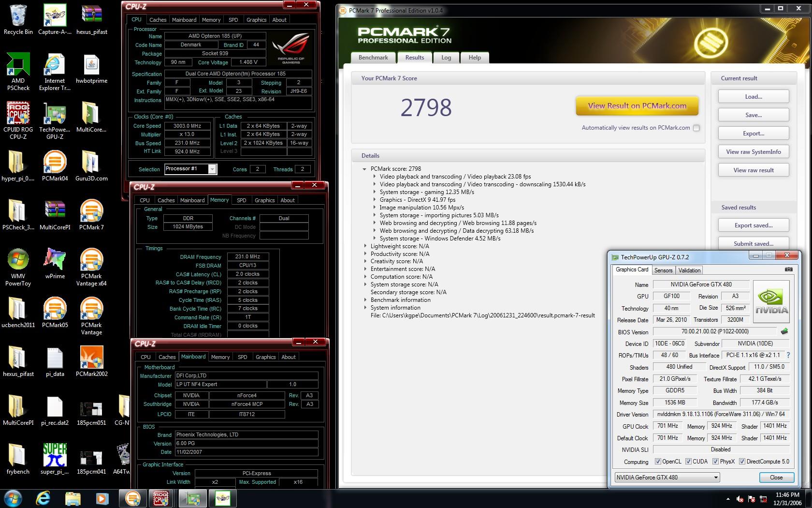Image resolution: width=812 pixels, height=508 pixels.
Task: Open the super_pi desktop icon
Action: 55,459
